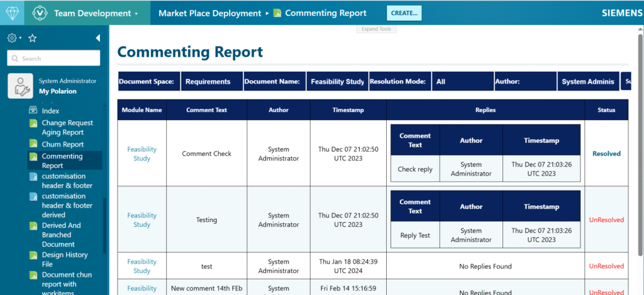
Task: Click Market Place Deployment breadcrumb
Action: pos(209,13)
